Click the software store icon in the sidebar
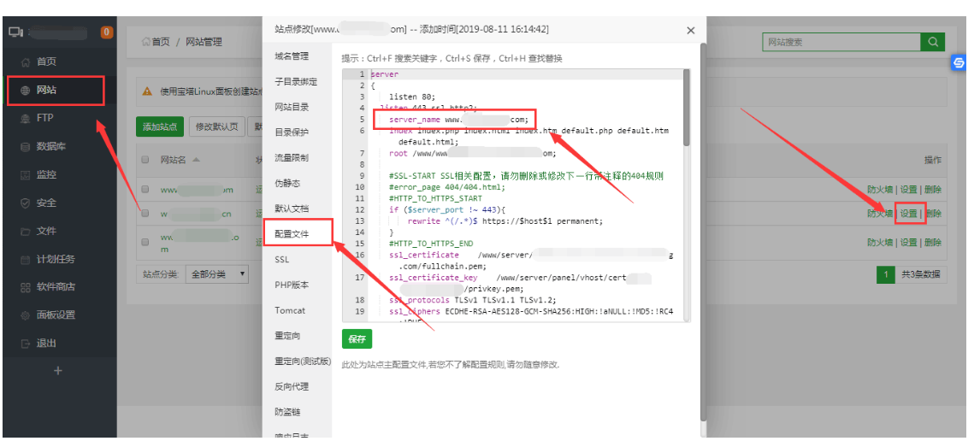The image size is (980, 447). [x=26, y=288]
